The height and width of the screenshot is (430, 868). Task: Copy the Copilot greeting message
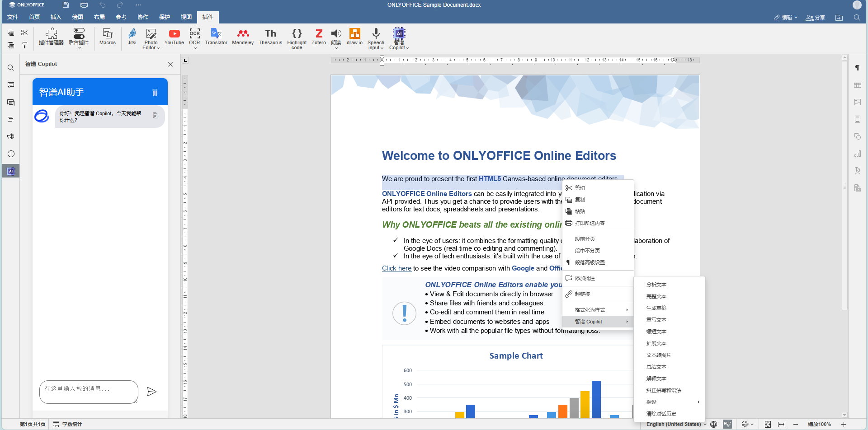tap(155, 116)
